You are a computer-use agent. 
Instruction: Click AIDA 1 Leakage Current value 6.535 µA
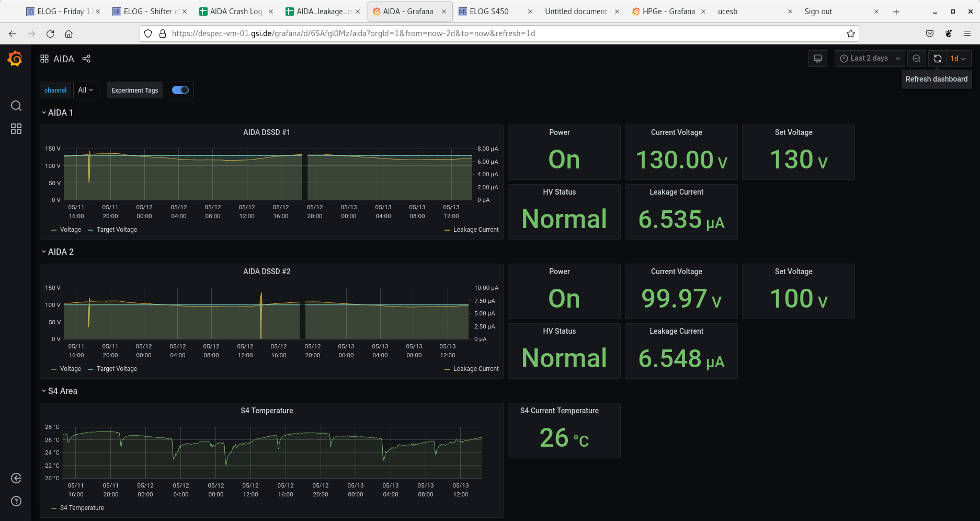681,219
